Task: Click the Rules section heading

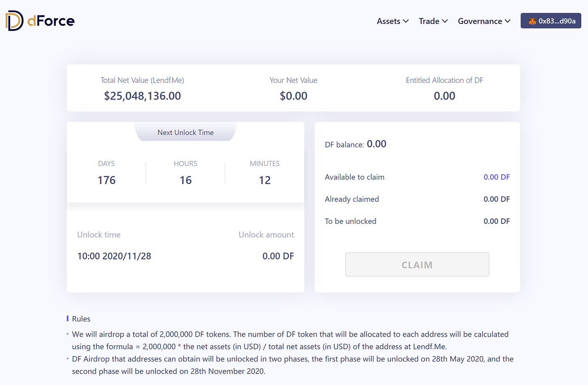Action: [81, 319]
